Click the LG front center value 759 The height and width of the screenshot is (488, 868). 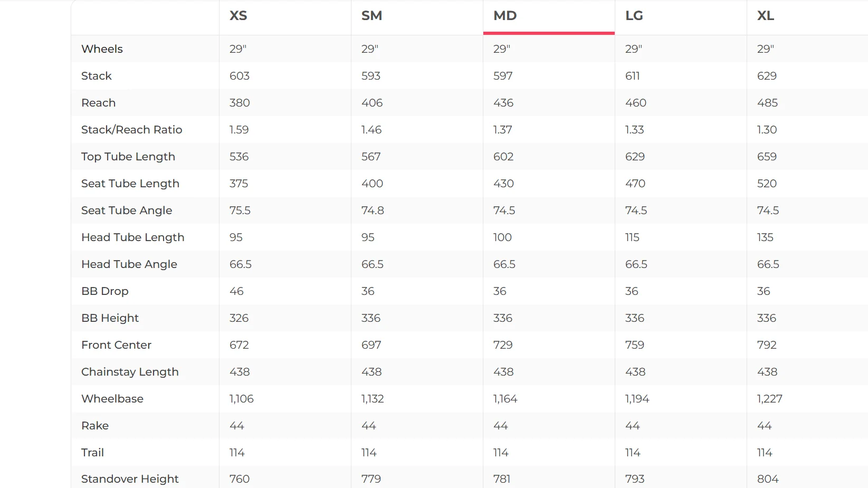click(x=635, y=345)
